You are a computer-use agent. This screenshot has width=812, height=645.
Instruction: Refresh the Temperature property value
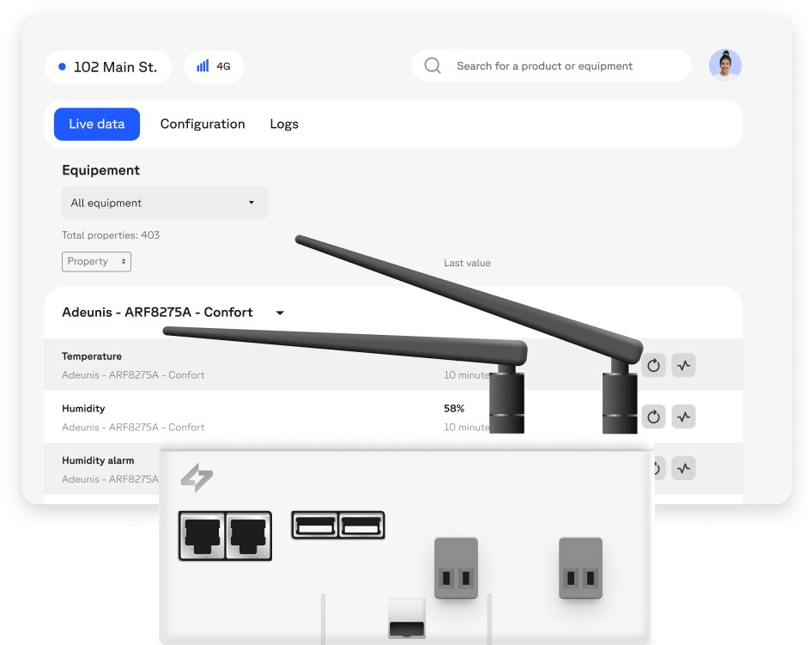coord(654,365)
